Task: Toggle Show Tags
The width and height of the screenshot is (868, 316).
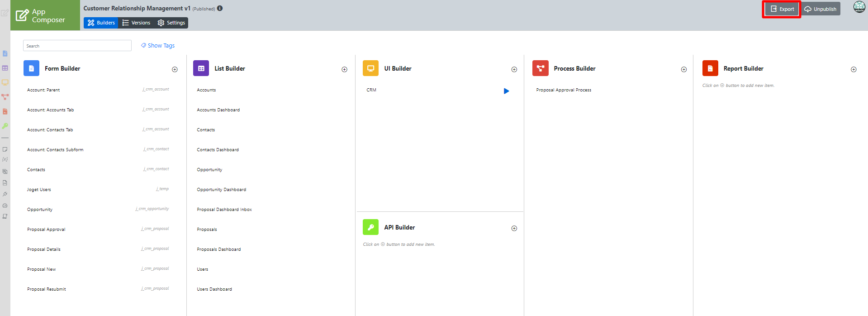Action: click(x=158, y=45)
